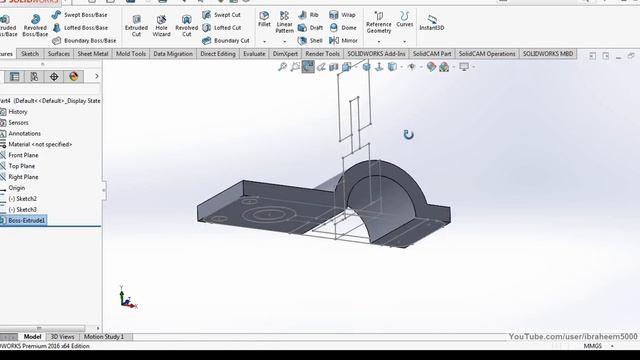
Task: Select the Mirror feature
Action: 343,40
